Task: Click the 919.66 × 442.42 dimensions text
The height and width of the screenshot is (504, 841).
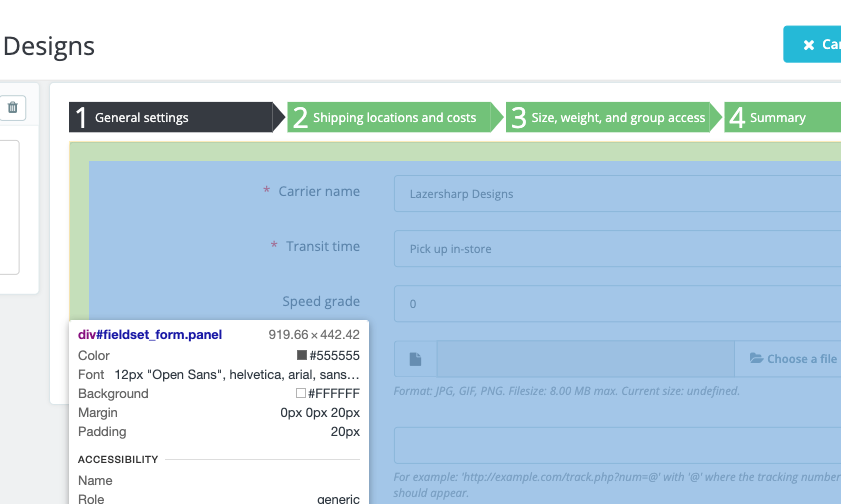Action: pyautogui.click(x=314, y=335)
